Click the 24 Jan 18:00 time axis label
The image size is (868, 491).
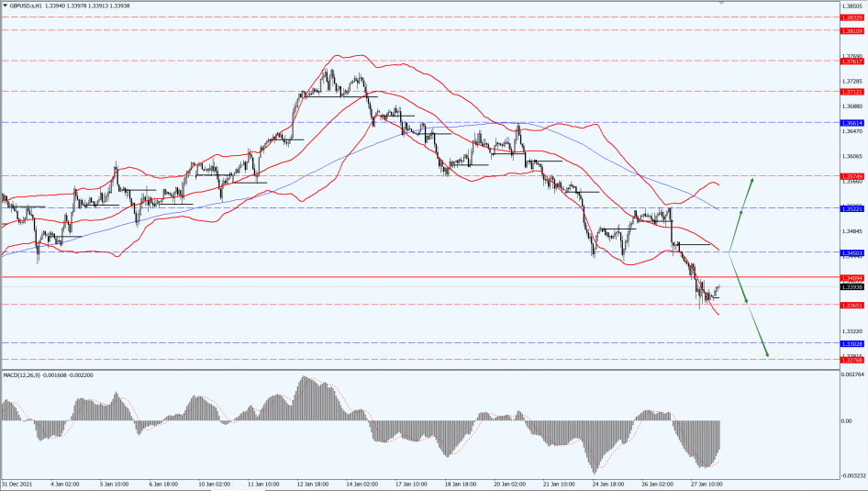[x=606, y=483]
